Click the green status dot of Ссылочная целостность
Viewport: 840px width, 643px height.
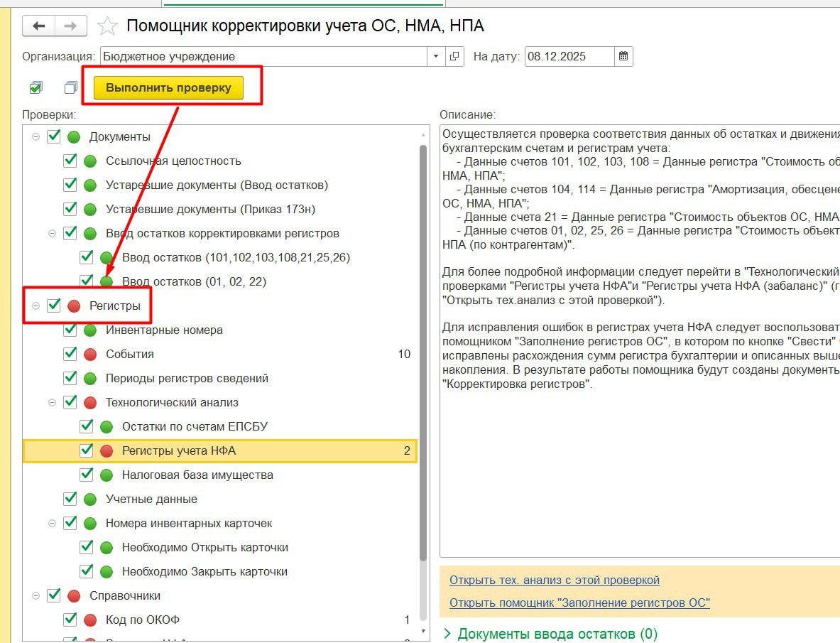click(90, 161)
